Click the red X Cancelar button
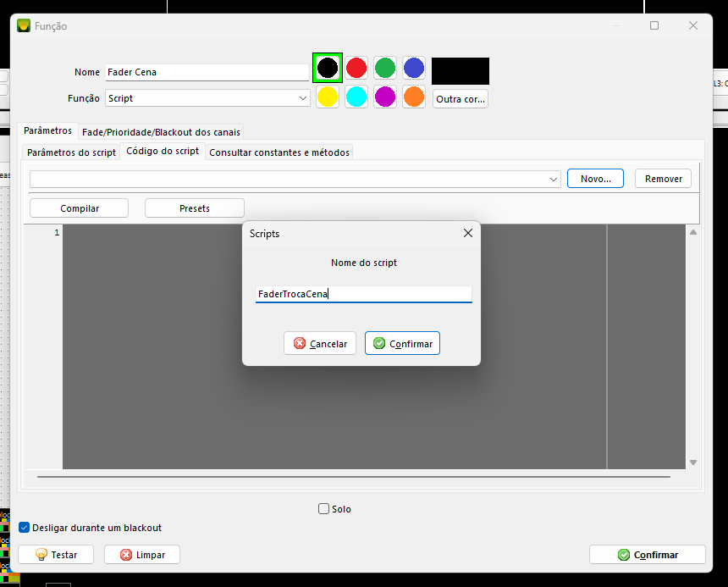The width and height of the screenshot is (728, 587). click(x=320, y=344)
